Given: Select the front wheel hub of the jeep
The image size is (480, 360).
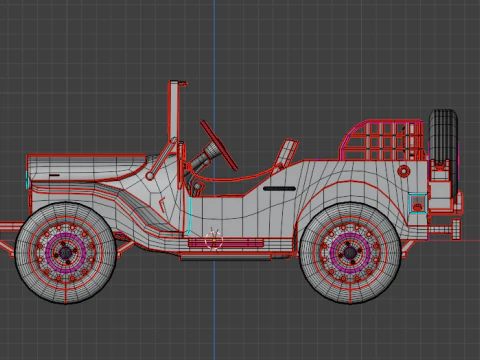Looking at the screenshot, I should tap(66, 252).
